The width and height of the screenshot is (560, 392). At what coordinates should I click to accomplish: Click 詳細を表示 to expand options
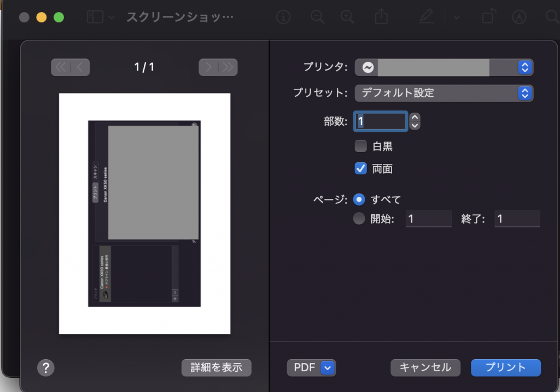pyautogui.click(x=216, y=367)
